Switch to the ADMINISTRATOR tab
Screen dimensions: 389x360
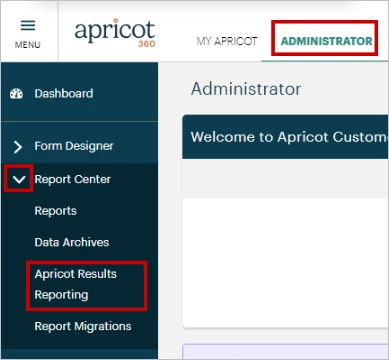click(x=327, y=41)
